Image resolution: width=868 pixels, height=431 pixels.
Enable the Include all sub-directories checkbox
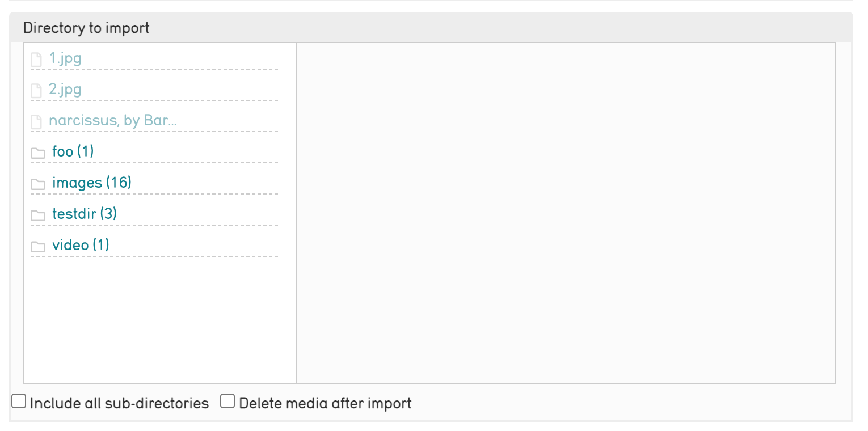click(19, 402)
